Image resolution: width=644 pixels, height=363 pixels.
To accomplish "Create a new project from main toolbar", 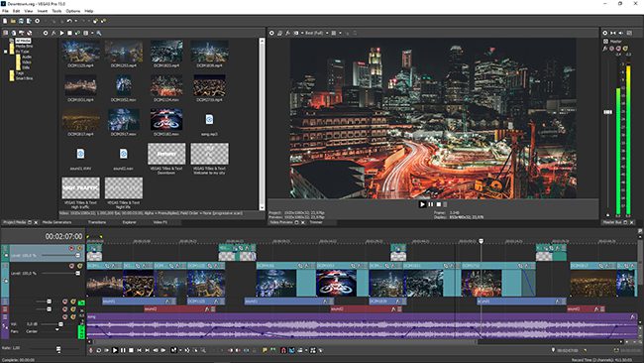I will tap(5, 21).
